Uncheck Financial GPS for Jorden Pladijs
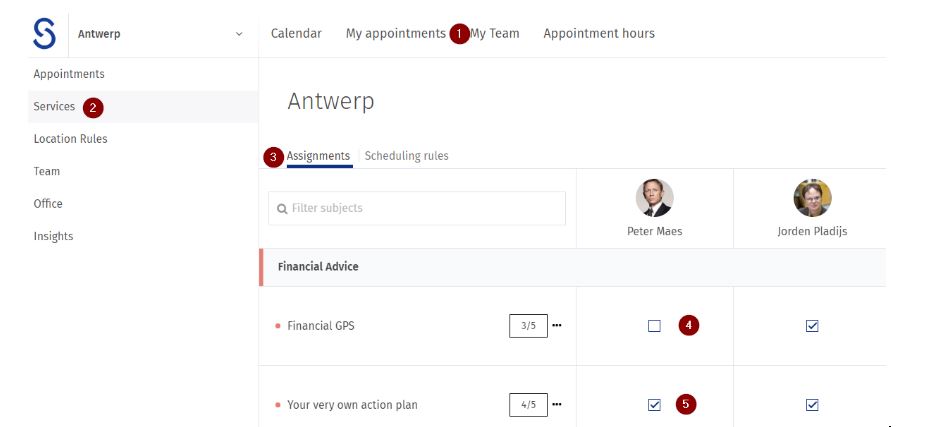 [x=812, y=326]
